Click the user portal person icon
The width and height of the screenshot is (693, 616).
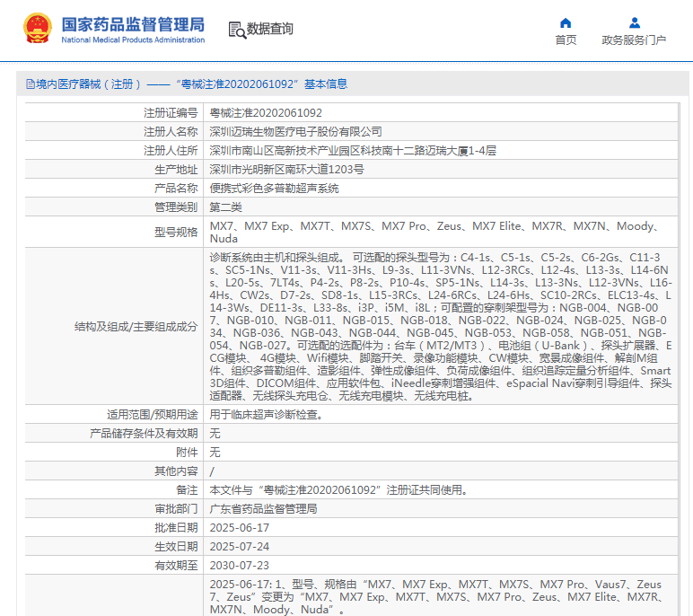(634, 22)
